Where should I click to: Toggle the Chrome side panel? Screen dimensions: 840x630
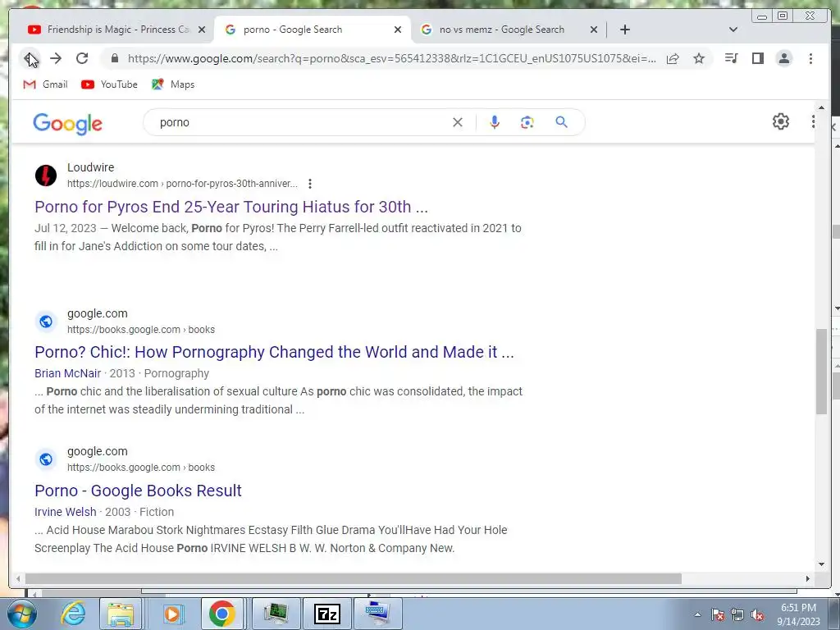[757, 58]
